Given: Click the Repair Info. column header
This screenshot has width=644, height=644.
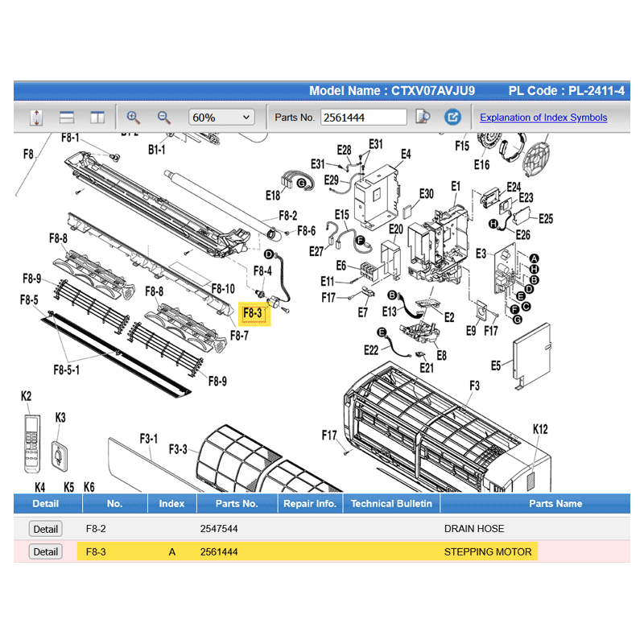Looking at the screenshot, I should click(310, 504).
